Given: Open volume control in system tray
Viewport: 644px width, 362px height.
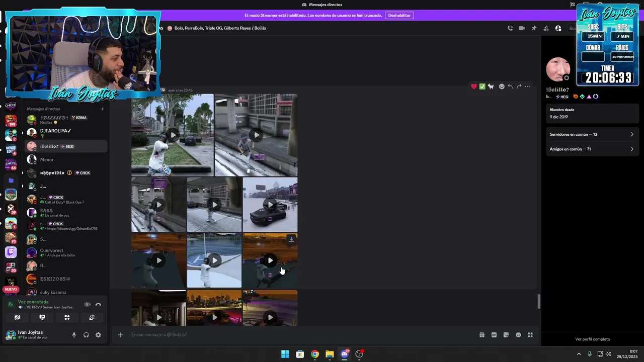Looking at the screenshot, I should click(x=608, y=354).
